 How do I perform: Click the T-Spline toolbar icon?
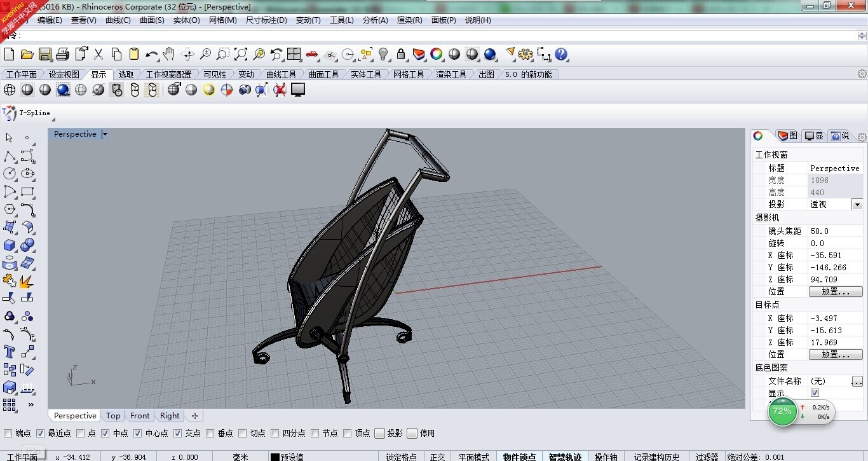[8, 113]
